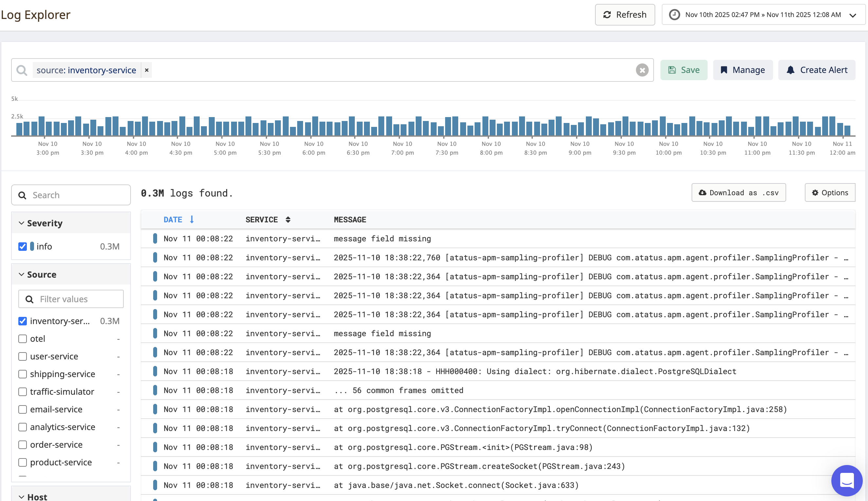Collapse the Severity section
868x501 pixels.
21,223
